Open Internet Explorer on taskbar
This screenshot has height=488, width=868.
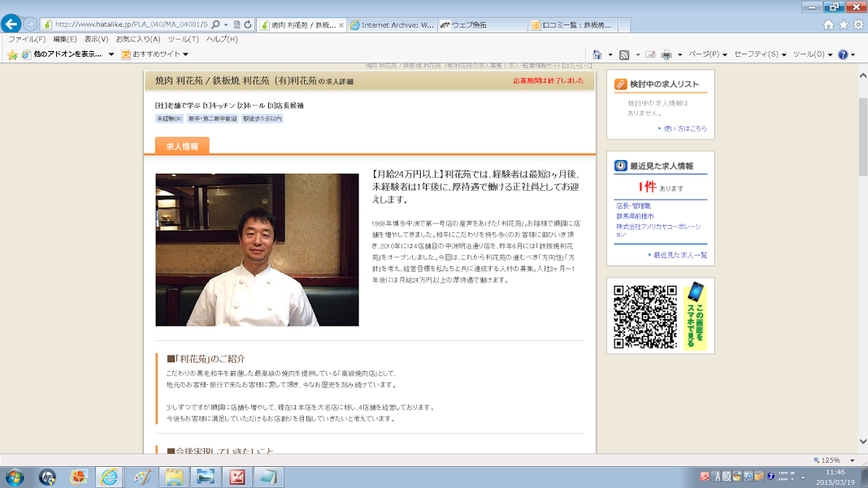coord(109,477)
